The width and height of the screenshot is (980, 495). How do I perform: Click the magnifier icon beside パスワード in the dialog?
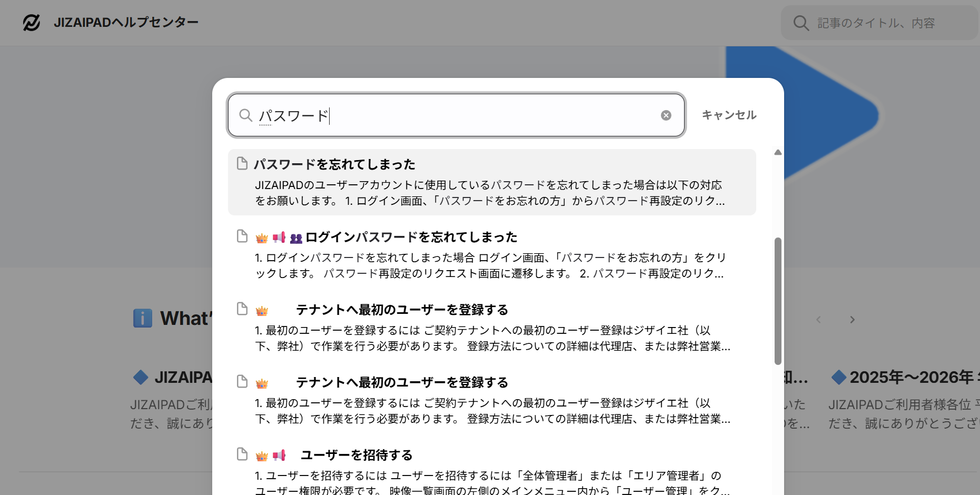coord(245,115)
